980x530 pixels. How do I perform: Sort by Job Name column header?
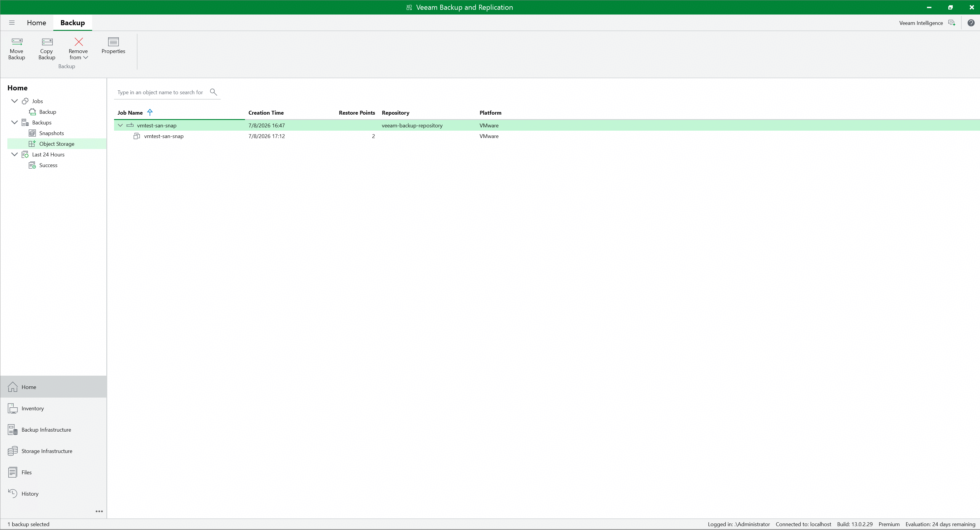[x=130, y=113]
